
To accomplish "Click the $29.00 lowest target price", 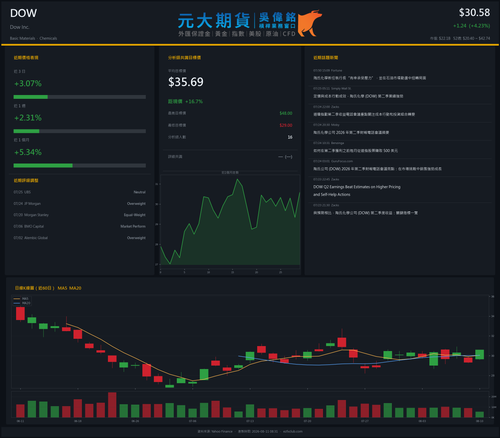I will 286,125.
